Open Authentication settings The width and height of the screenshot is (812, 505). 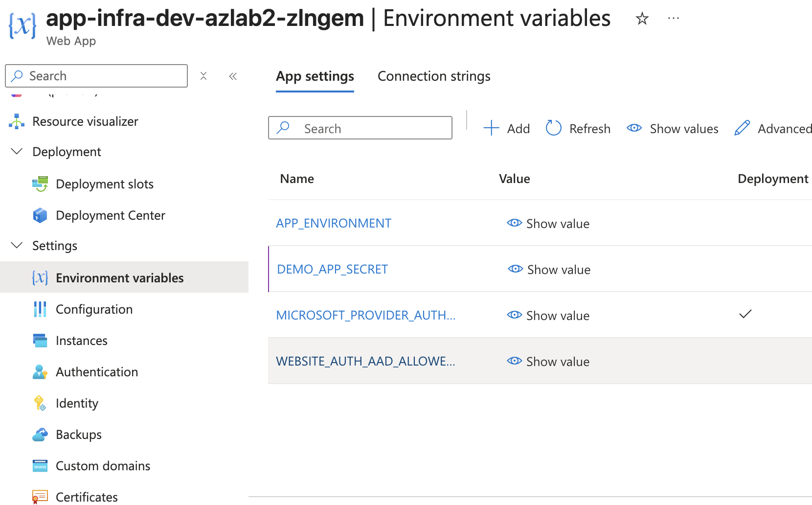click(x=97, y=372)
